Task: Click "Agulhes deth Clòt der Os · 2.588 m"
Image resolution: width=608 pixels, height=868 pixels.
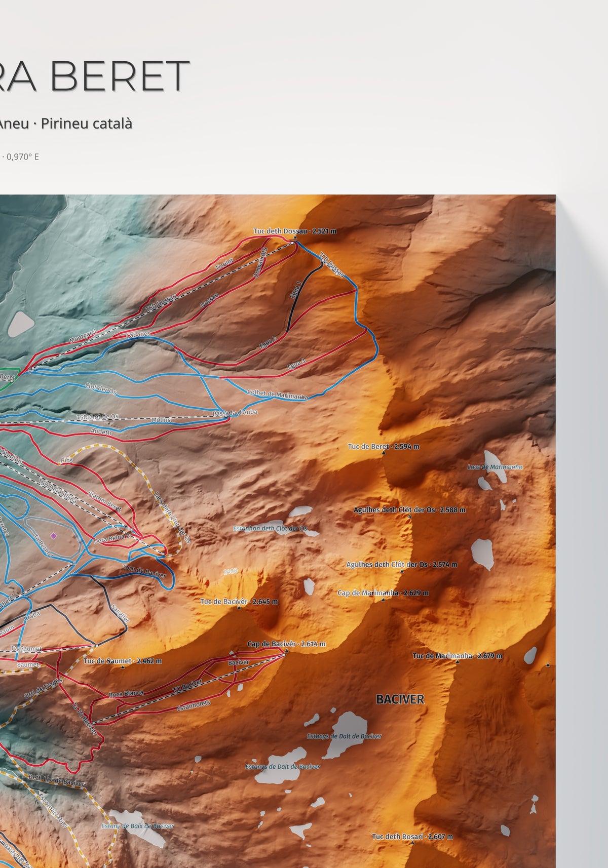Action: tap(409, 509)
